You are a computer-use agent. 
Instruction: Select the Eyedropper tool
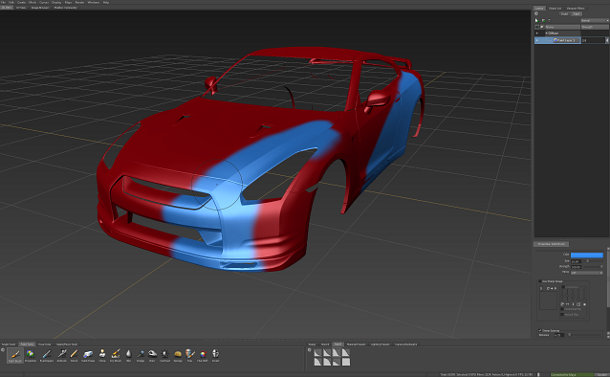click(46, 355)
